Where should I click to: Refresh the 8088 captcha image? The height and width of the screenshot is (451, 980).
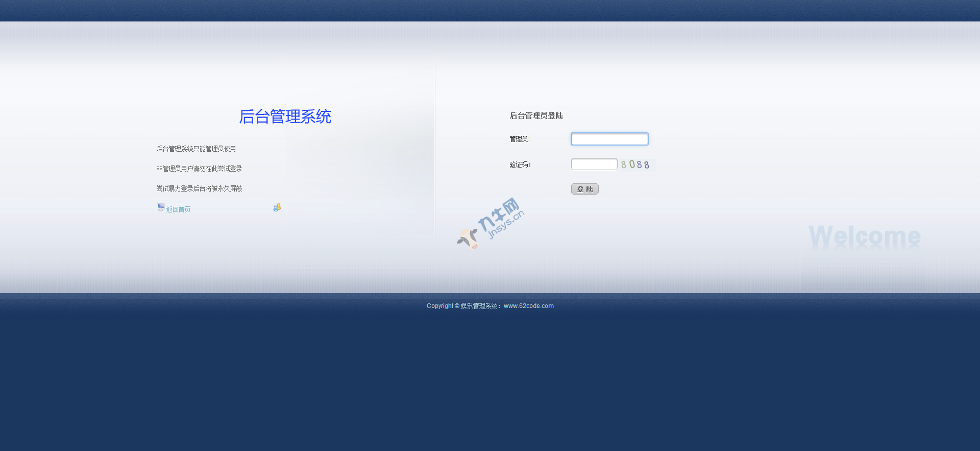pos(637,164)
